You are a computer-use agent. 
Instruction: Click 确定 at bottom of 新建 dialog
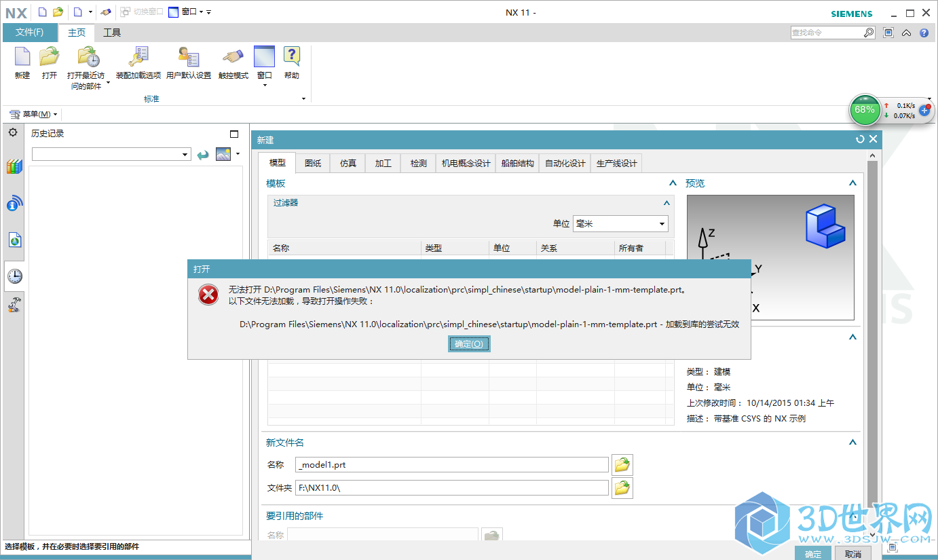(813, 554)
